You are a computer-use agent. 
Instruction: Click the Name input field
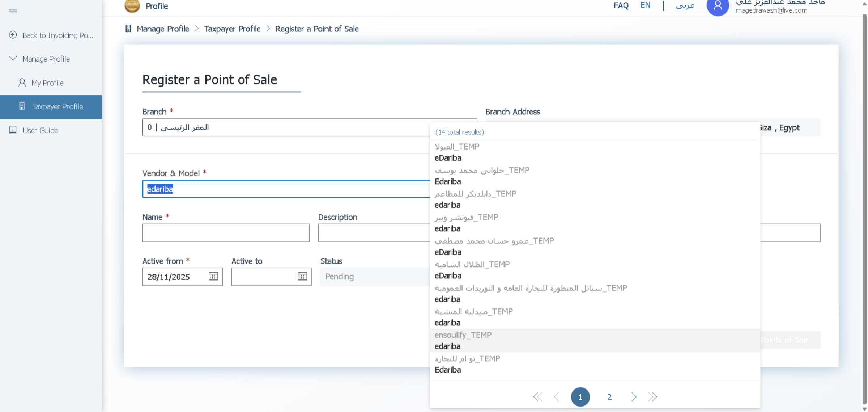pyautogui.click(x=226, y=232)
